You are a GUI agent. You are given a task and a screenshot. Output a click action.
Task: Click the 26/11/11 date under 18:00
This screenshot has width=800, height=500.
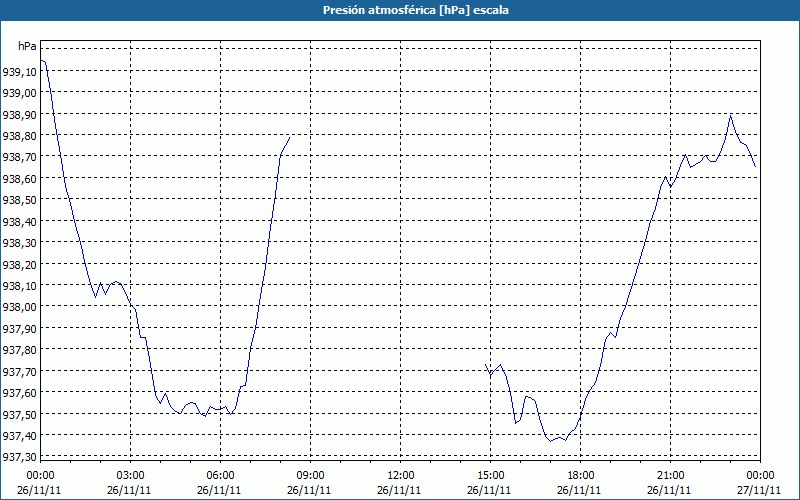[x=579, y=490]
